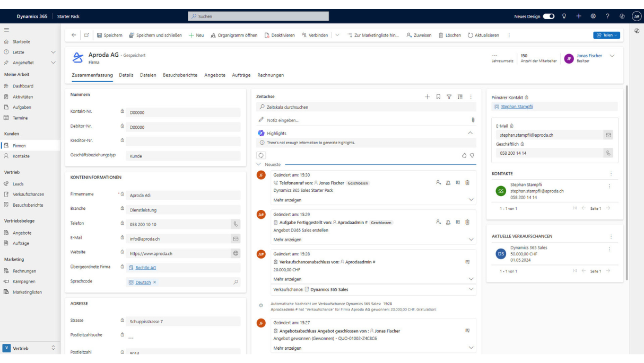
Task: Click phone icon next to 058 200 14 14
Action: pos(608,153)
